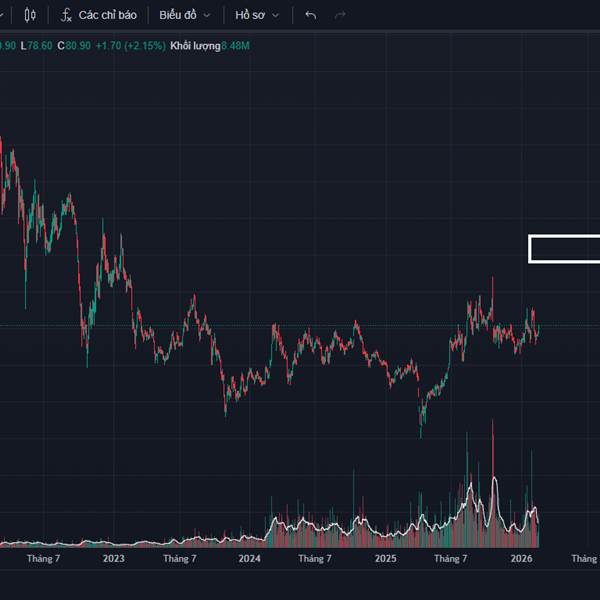Click the closing price value C80.90
This screenshot has width=600, height=600.
(x=74, y=46)
